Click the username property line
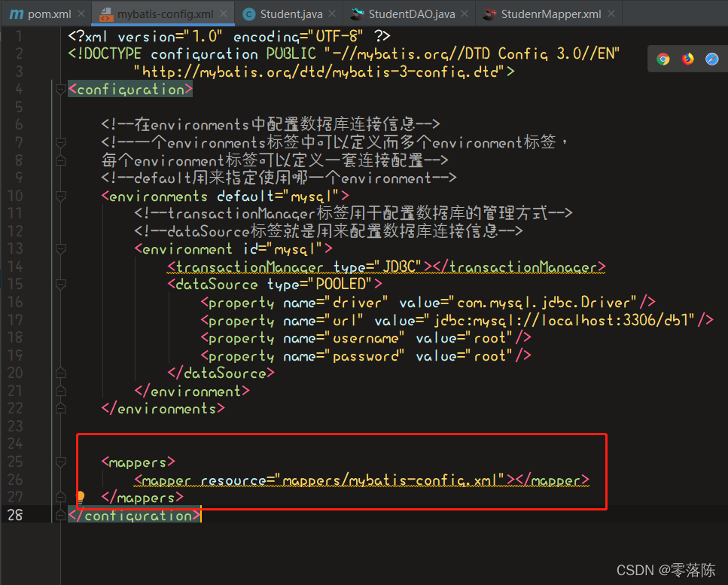This screenshot has height=585, width=728. [x=366, y=338]
